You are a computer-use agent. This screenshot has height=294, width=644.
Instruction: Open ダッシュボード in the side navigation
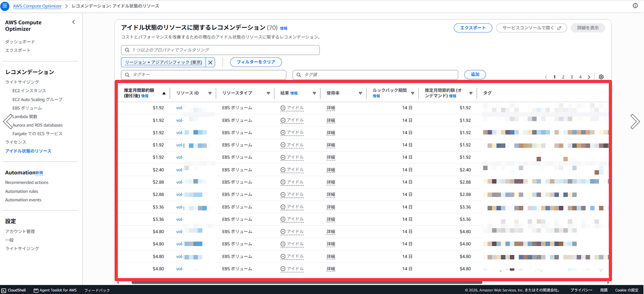pyautogui.click(x=20, y=42)
